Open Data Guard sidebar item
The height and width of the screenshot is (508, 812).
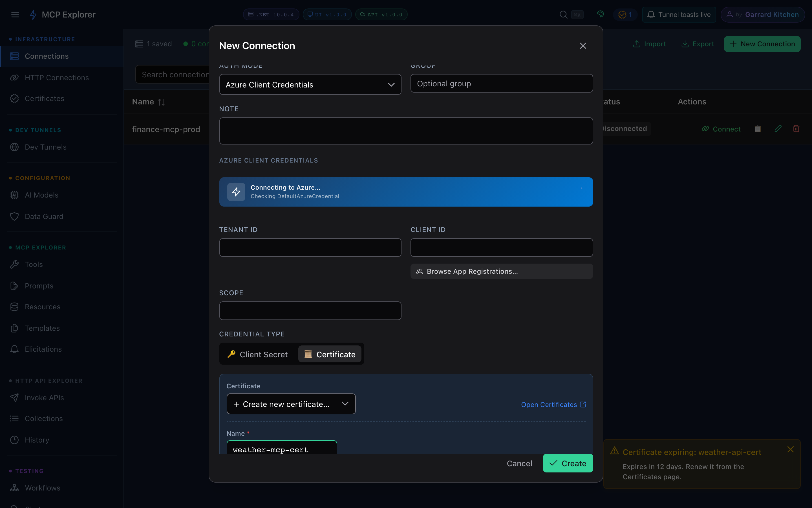[x=62, y=216]
